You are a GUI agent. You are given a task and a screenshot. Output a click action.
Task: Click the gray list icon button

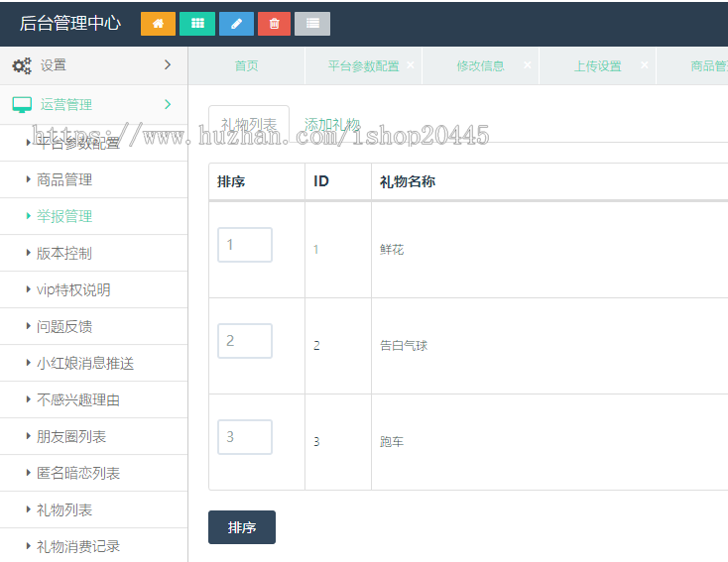point(312,24)
